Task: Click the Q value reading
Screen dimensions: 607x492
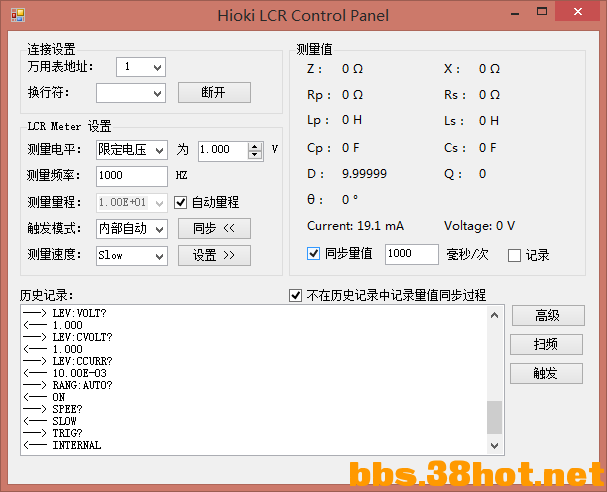Action: click(482, 173)
